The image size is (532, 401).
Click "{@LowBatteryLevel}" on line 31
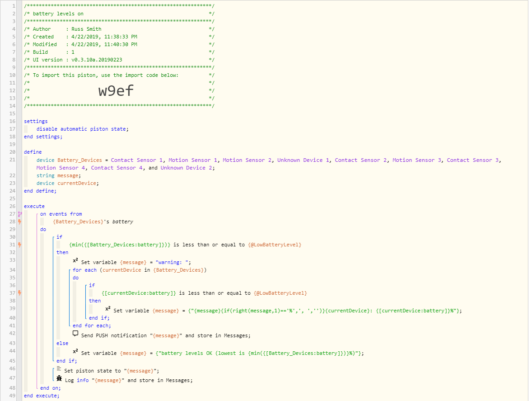click(275, 245)
